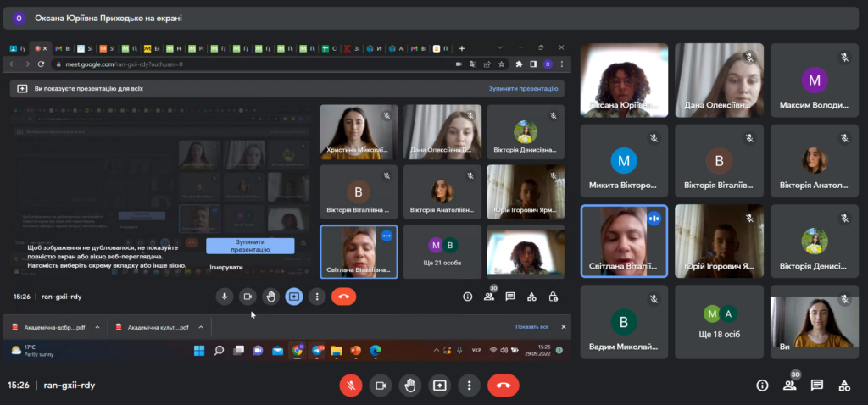Click 'Показать все' in the downloads bar
The image size is (868, 405).
pyautogui.click(x=531, y=327)
